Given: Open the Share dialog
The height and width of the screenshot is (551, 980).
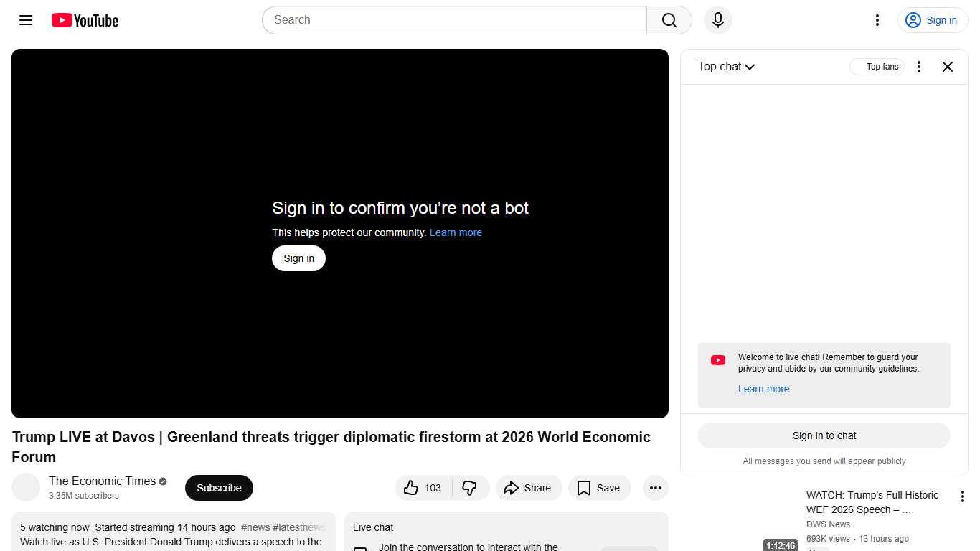Looking at the screenshot, I should point(529,488).
